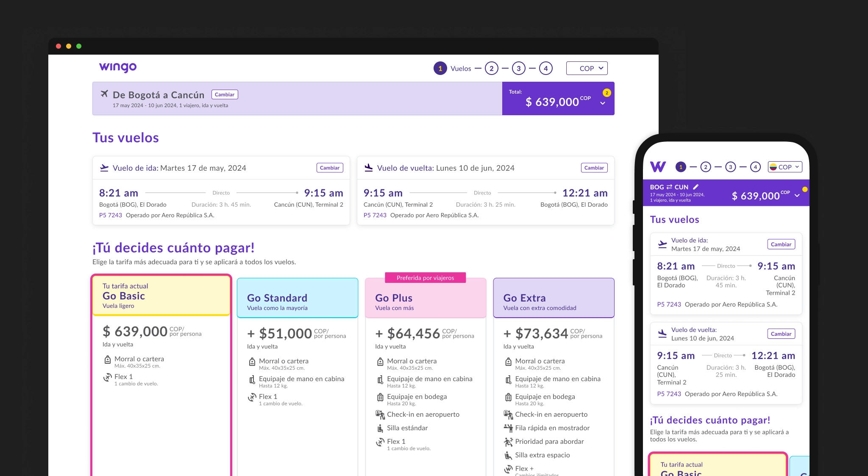Click the pencil edit icon in mobile BOG CUN bar
This screenshot has width=868, height=476.
click(696, 187)
